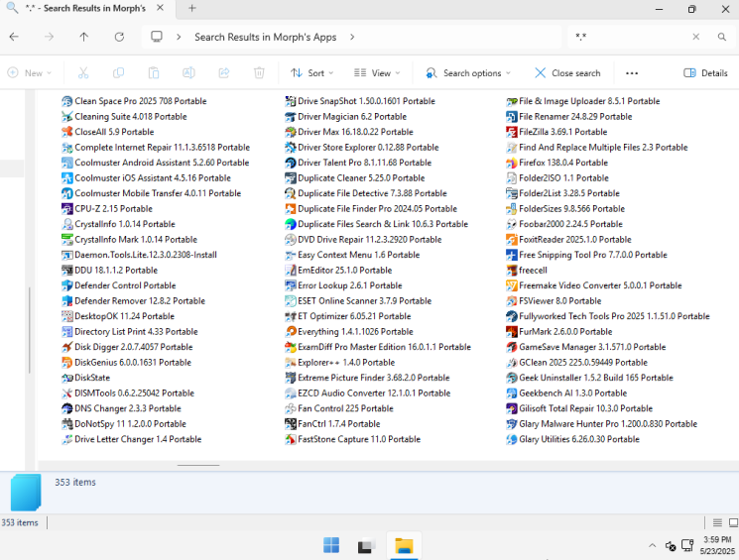Select the Search Results in Morph's tab
739x560 pixels.
click(x=87, y=9)
